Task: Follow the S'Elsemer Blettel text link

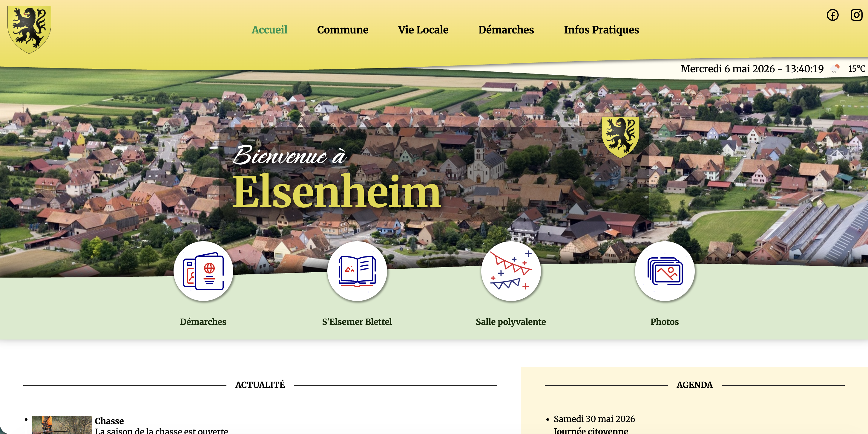Action: (x=357, y=322)
